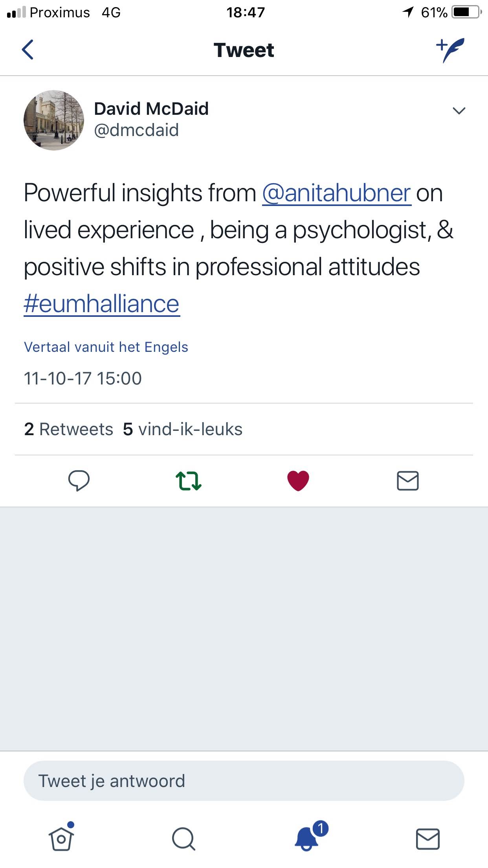488x868 pixels.
Task: Go back using the back arrow
Action: [x=28, y=50]
